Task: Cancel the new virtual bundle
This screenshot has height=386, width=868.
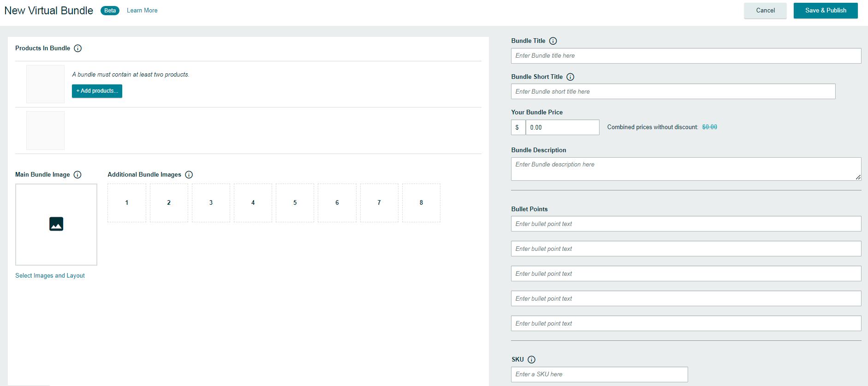Action: point(765,11)
